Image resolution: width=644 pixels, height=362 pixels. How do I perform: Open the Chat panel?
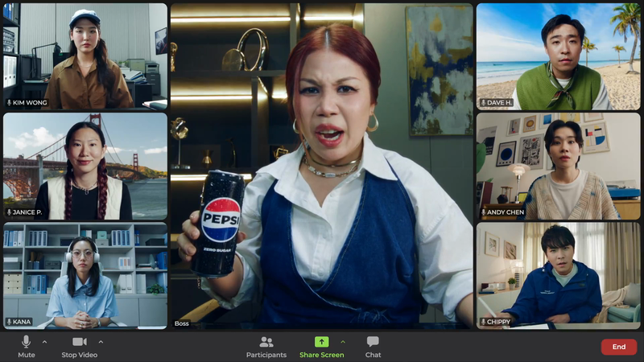point(373,347)
